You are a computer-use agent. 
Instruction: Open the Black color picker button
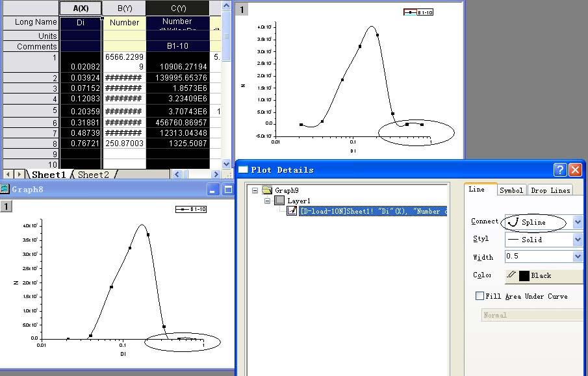544,276
